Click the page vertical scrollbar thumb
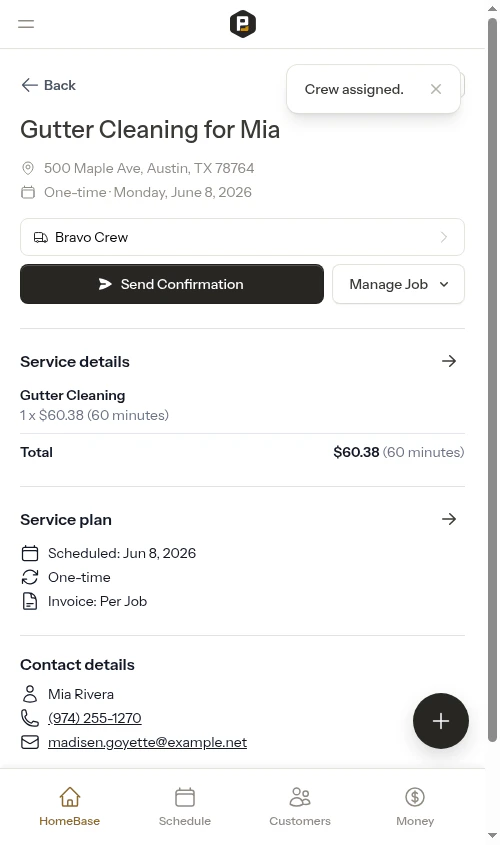Screen dimensions: 500x845 coord(492,380)
